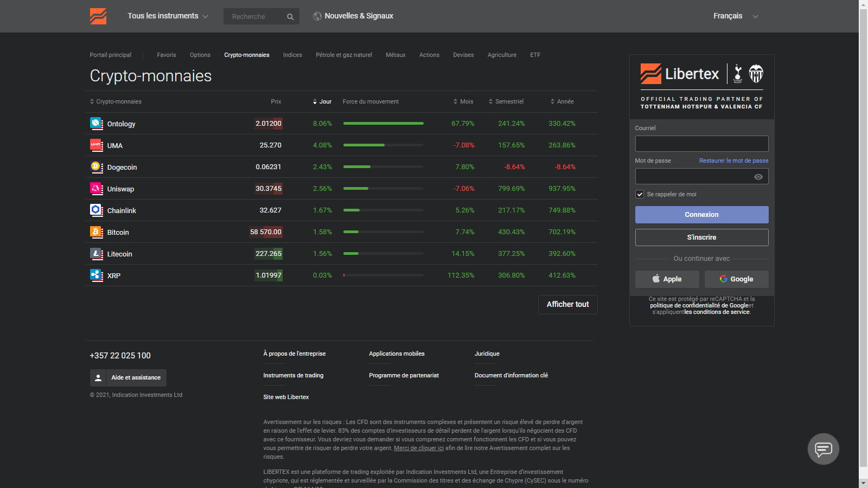Click the person icon in Aide et assistance
This screenshot has width=868, height=488.
98,378
